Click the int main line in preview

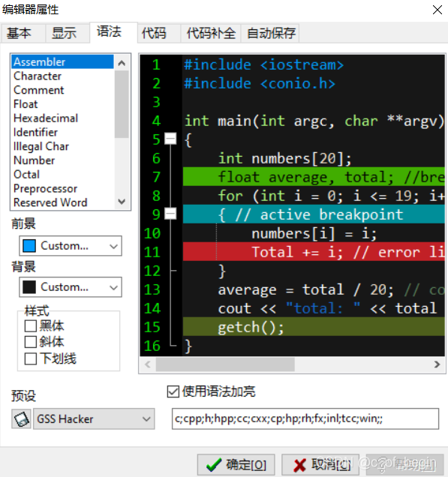314,121
